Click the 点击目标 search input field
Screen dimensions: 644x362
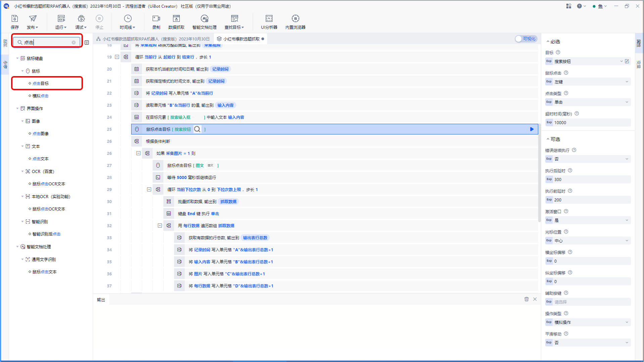[x=47, y=42]
